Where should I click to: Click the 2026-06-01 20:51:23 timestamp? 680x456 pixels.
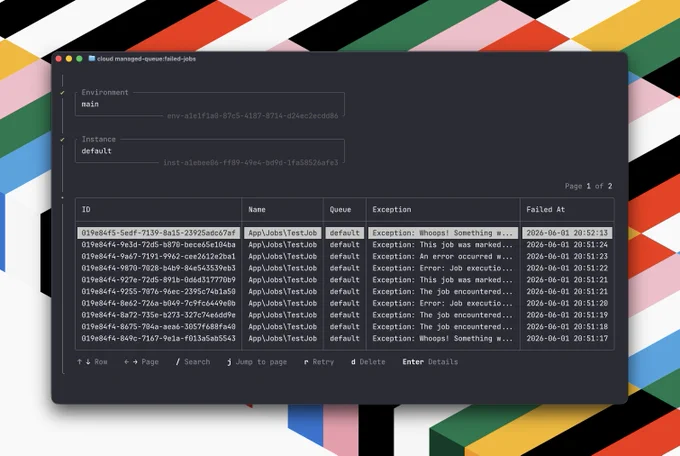pyautogui.click(x=567, y=256)
